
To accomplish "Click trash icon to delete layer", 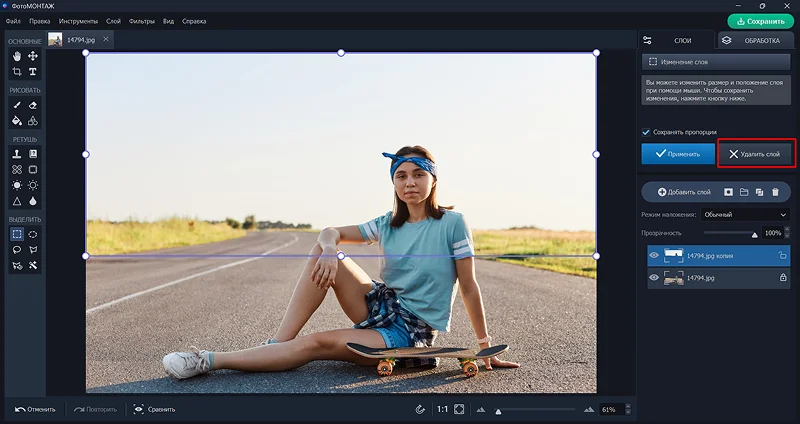I will (776, 192).
